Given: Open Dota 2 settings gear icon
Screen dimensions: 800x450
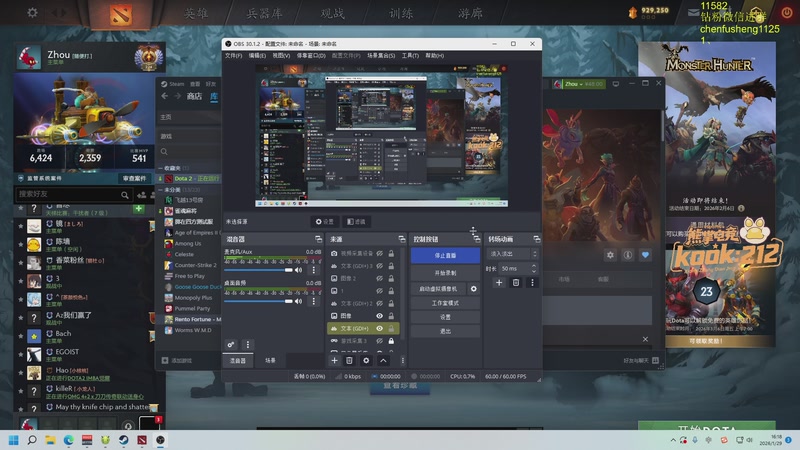Looking at the screenshot, I should pos(32,12).
